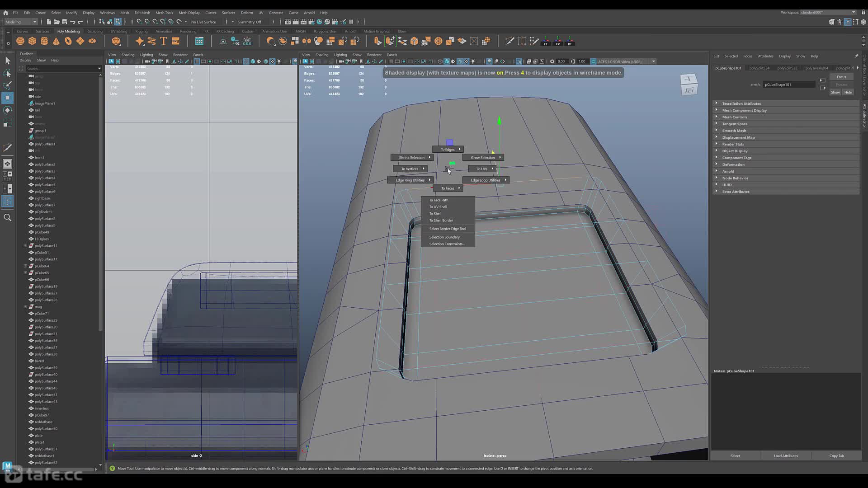Click the Maya home icon

click(5, 13)
